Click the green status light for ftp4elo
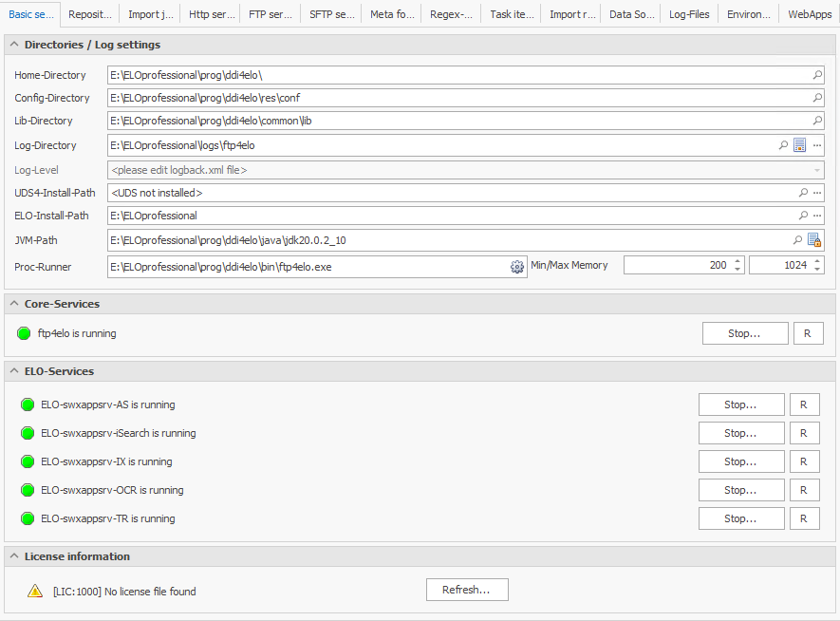Image resolution: width=840 pixels, height=621 pixels. 25,333
